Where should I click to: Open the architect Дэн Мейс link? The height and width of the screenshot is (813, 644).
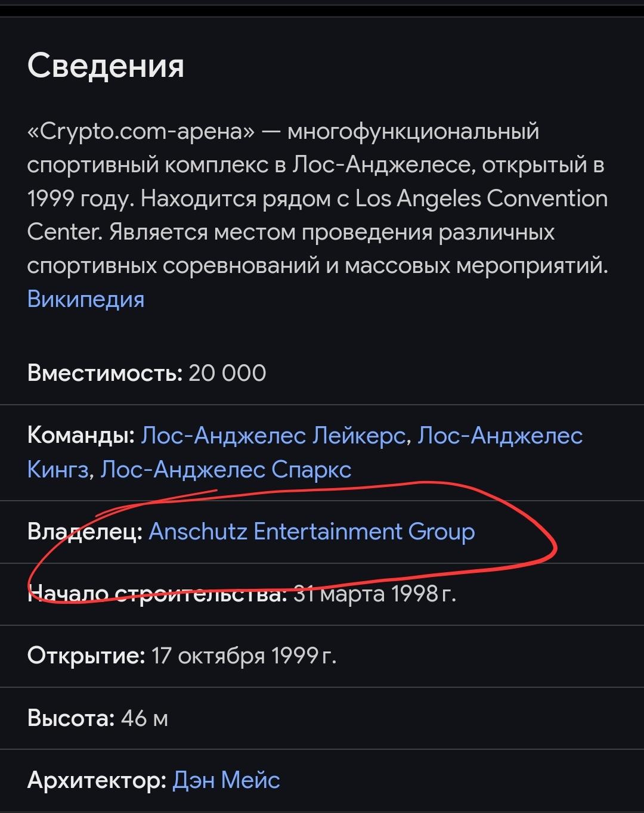coord(226,780)
